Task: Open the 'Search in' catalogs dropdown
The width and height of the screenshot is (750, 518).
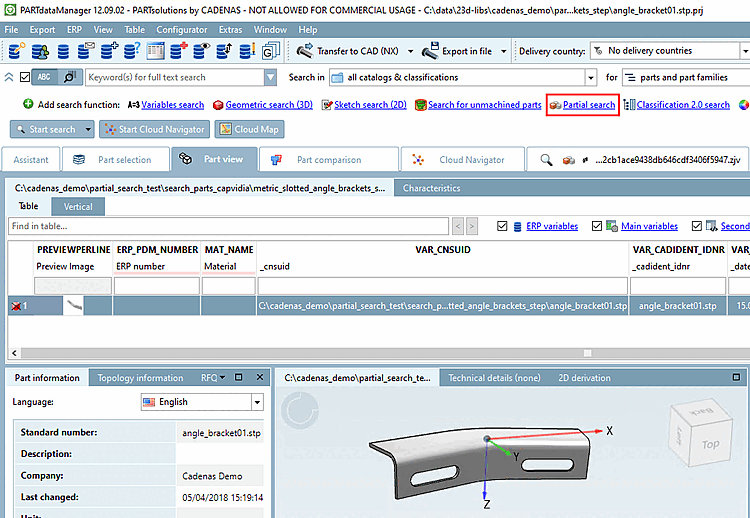Action: click(591, 77)
